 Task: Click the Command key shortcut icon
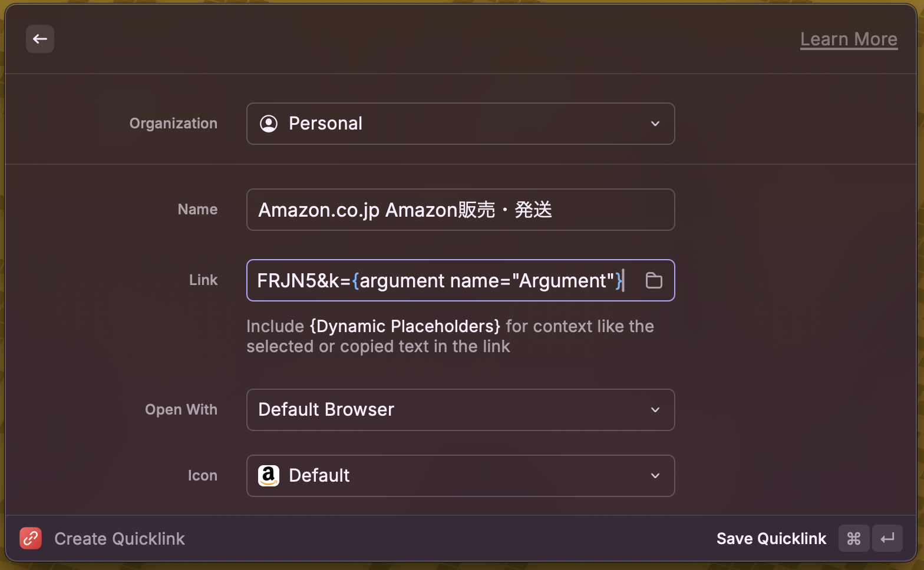[854, 538]
